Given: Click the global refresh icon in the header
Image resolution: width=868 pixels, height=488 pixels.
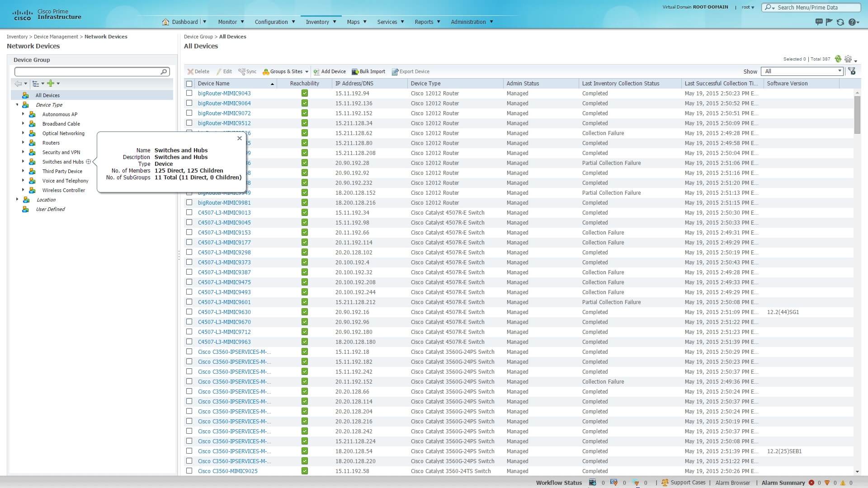Looking at the screenshot, I should click(840, 22).
